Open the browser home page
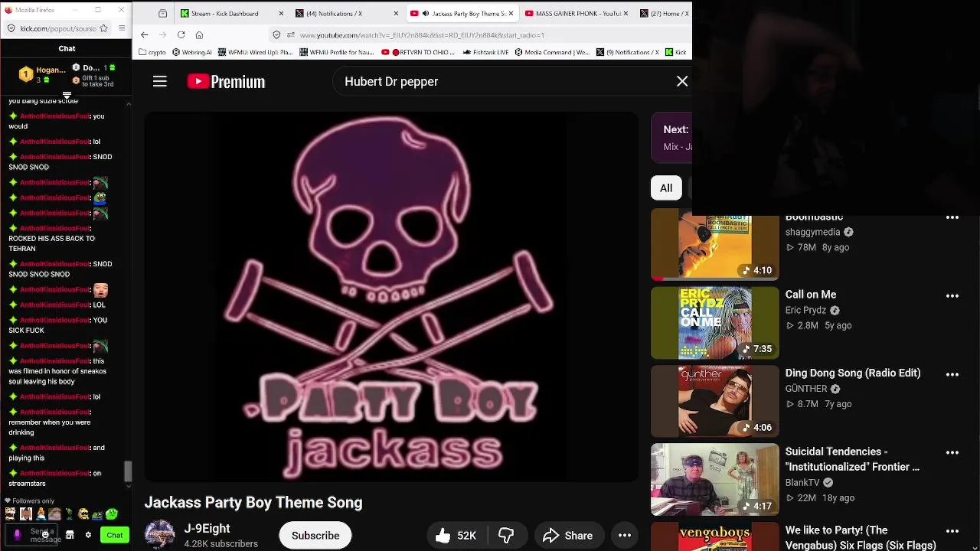The width and height of the screenshot is (980, 551). click(199, 34)
